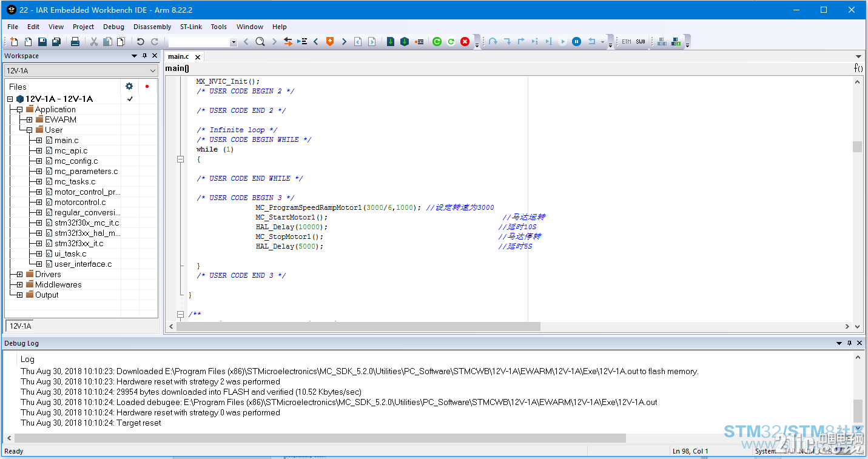
Task: Click the orange Toggle Bookmark icon
Action: (330, 42)
